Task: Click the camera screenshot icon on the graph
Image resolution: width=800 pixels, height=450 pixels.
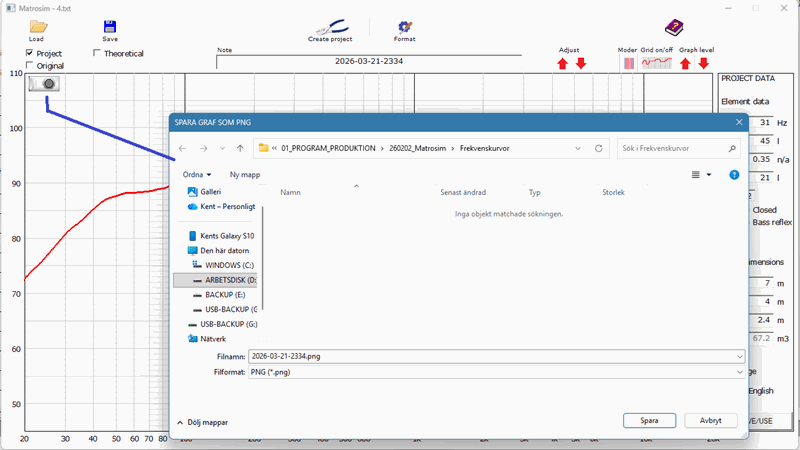Action: coord(44,85)
